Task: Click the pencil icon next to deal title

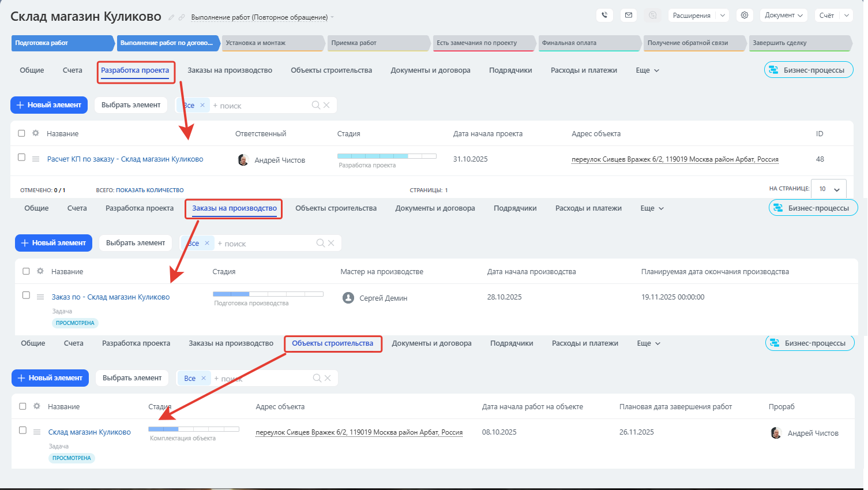Action: tap(171, 17)
